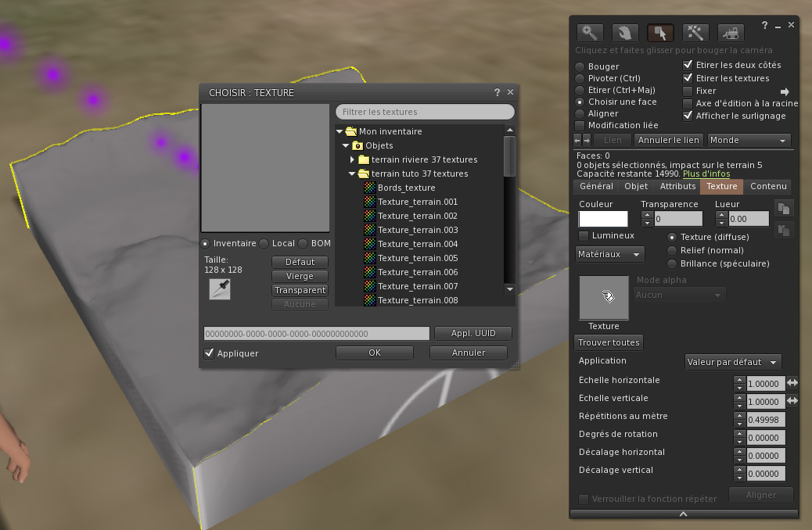
Task: Switch to the Contenu tab
Action: pyautogui.click(x=768, y=187)
